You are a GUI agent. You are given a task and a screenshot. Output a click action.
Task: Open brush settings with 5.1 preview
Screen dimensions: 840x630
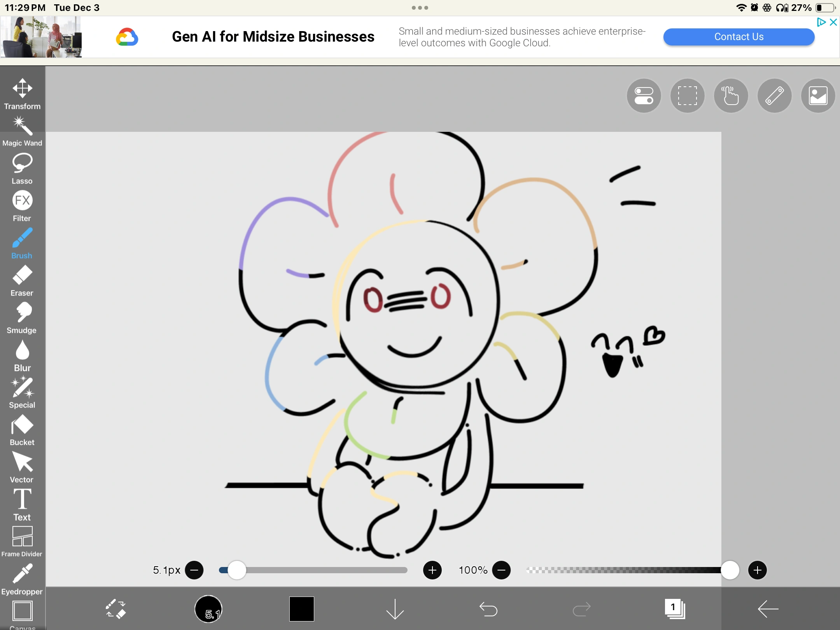(x=208, y=609)
